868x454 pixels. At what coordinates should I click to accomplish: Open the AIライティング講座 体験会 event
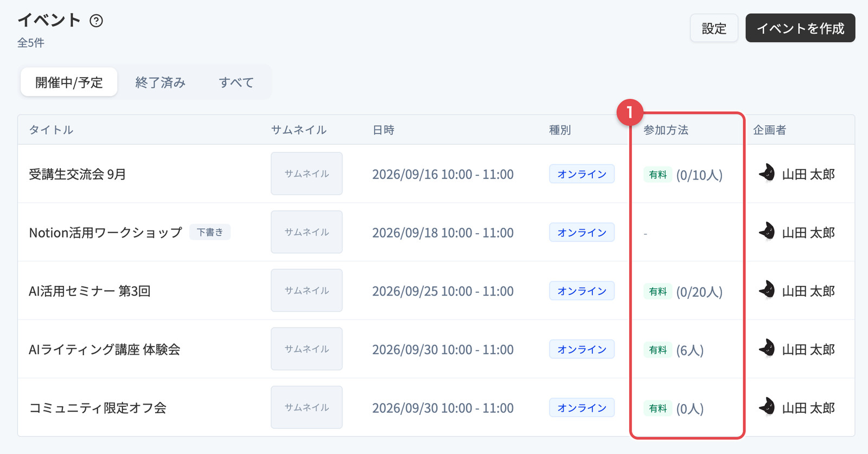click(105, 350)
